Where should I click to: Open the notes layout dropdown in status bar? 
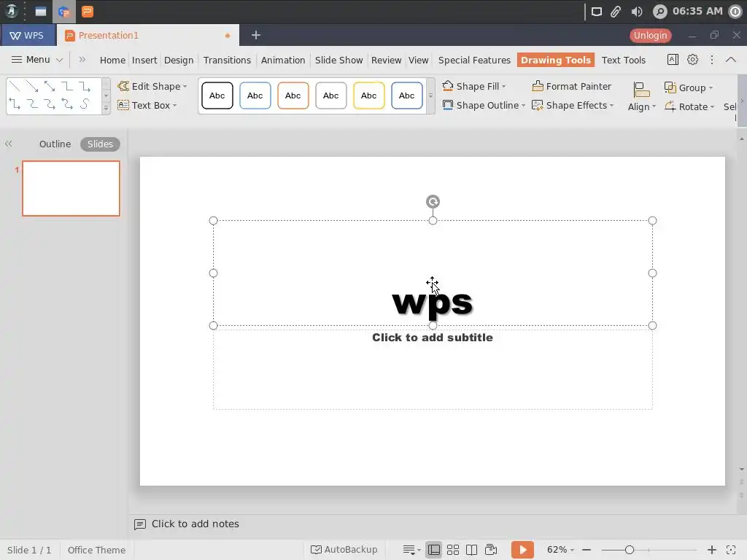coord(412,550)
